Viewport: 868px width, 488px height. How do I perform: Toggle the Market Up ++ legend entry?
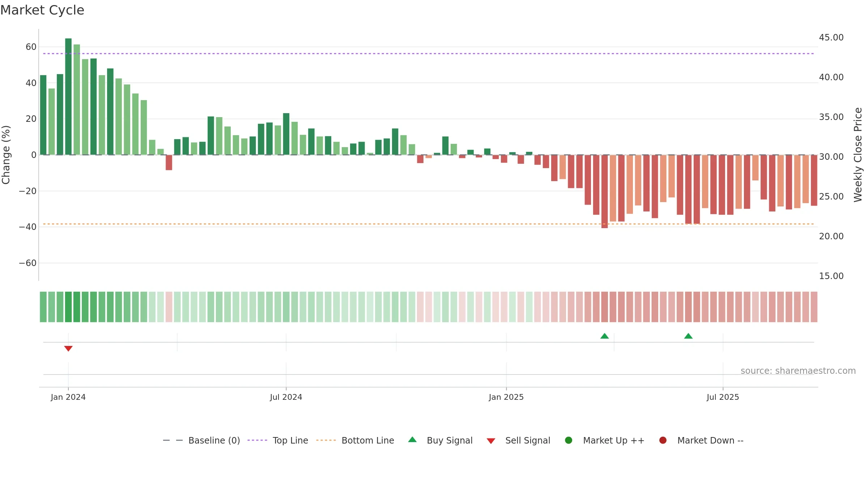pos(605,440)
